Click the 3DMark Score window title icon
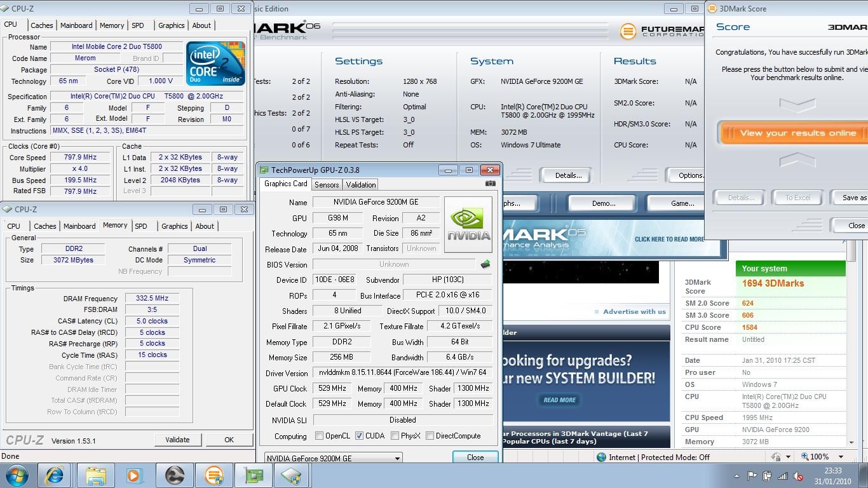This screenshot has height=488, width=868. (712, 9)
